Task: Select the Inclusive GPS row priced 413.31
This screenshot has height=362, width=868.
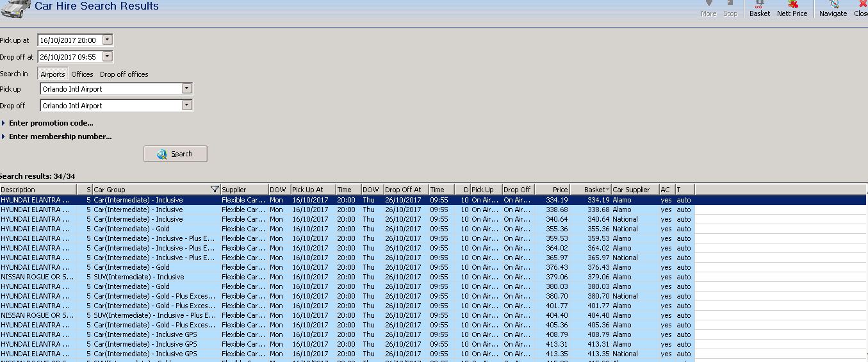Action: tap(347, 344)
